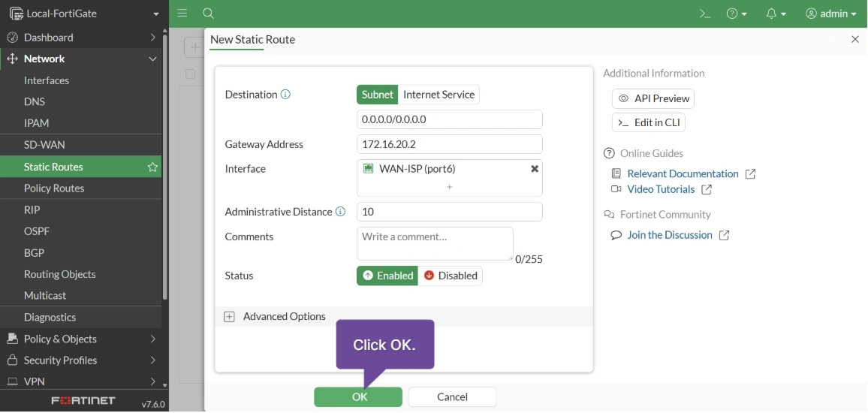
Task: Click the Dashboard gauge icon
Action: pos(12,38)
